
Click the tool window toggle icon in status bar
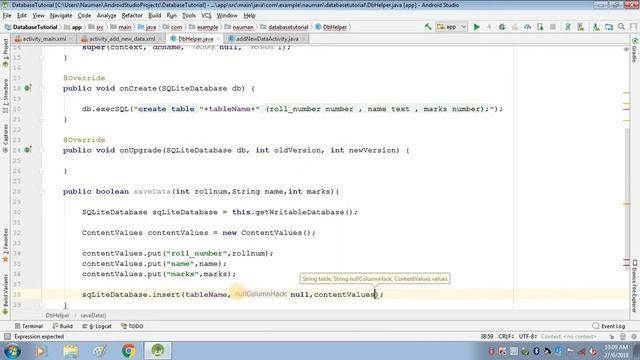[7, 336]
